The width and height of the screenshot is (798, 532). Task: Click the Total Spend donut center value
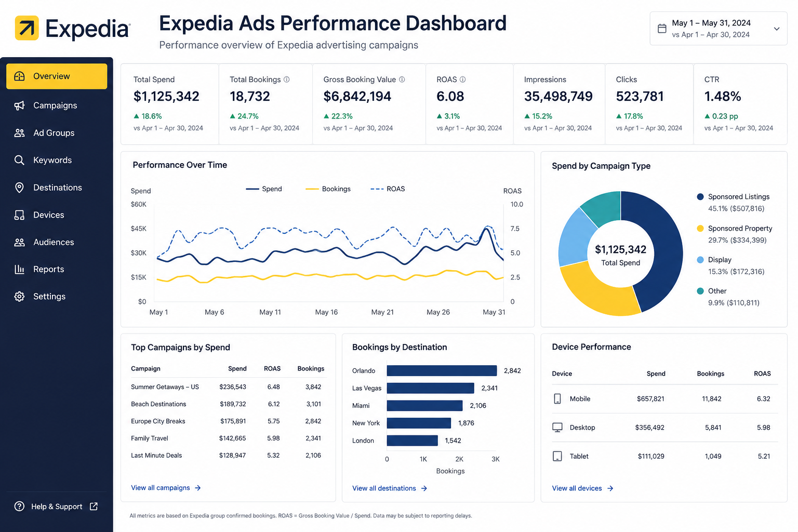620,250
